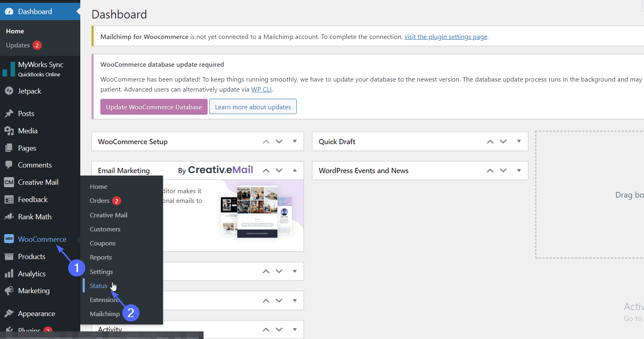644x339 pixels.
Task: Open Orders in WooCommerce submenu
Action: click(x=100, y=201)
